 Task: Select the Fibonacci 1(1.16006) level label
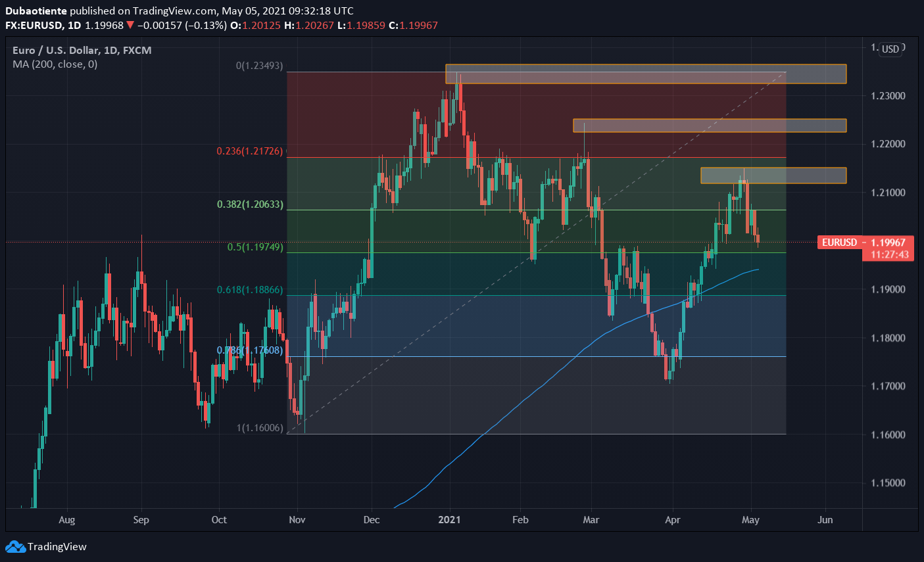tap(260, 428)
